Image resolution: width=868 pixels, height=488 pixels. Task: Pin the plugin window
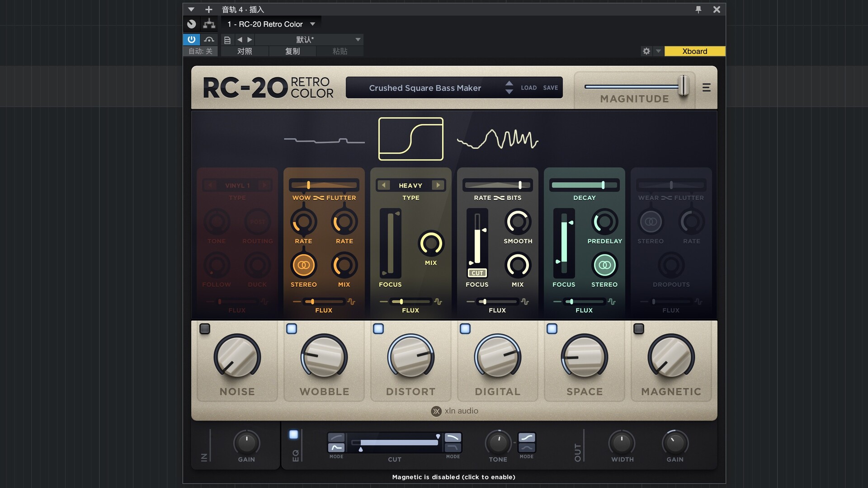pyautogui.click(x=698, y=9)
